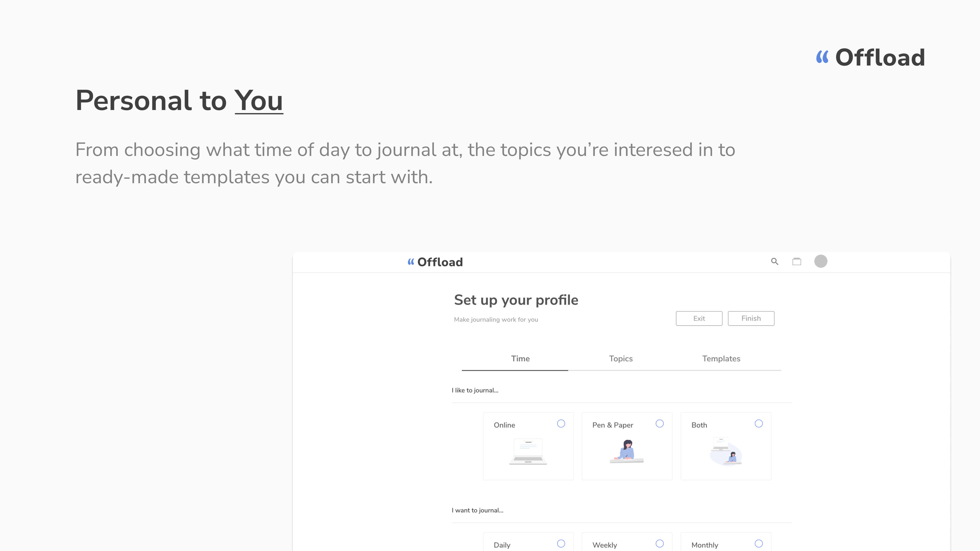The height and width of the screenshot is (551, 980).
Task: Switch to the Topics tab
Action: point(620,358)
